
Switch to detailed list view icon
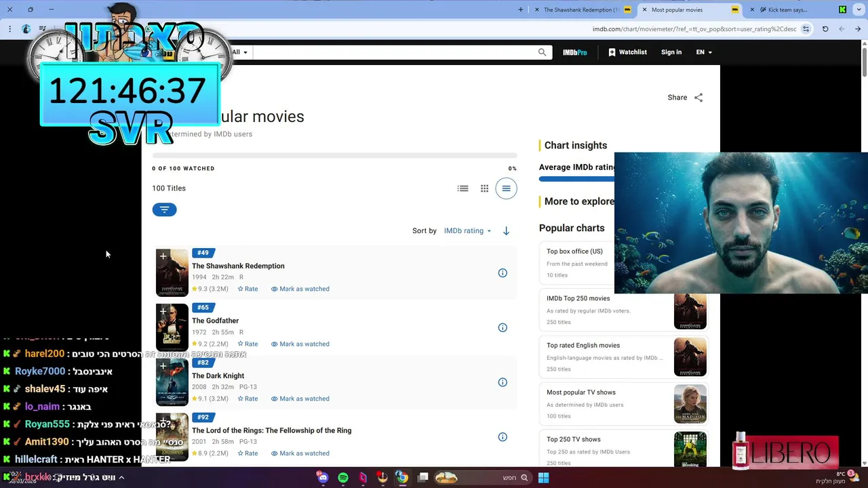point(463,188)
